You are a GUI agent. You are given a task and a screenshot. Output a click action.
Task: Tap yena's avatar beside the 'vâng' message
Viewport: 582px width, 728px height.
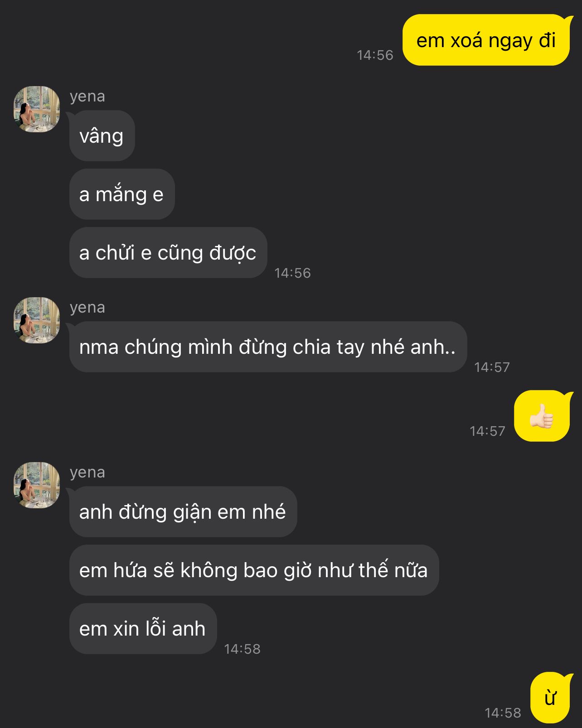37,109
